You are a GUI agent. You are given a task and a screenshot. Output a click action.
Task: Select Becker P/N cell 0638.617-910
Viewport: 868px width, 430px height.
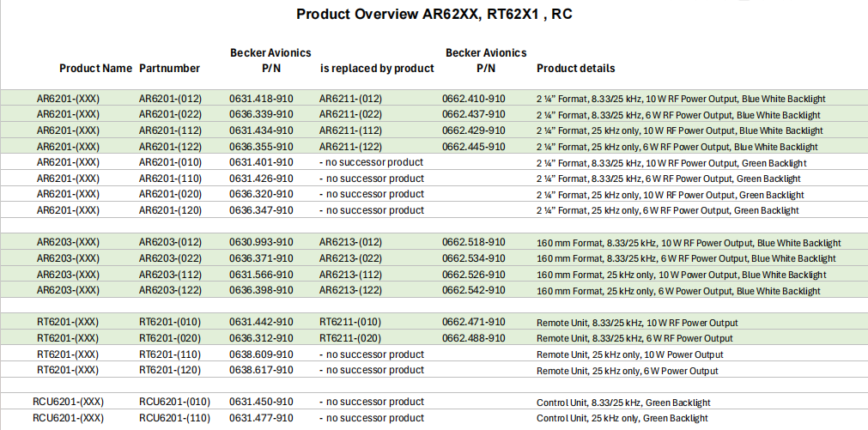tap(261, 371)
